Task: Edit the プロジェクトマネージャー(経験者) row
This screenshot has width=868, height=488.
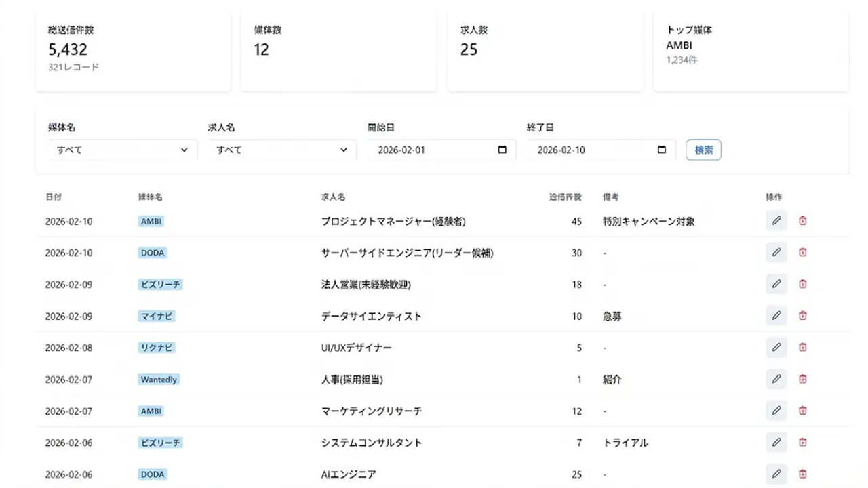Action: pos(776,220)
